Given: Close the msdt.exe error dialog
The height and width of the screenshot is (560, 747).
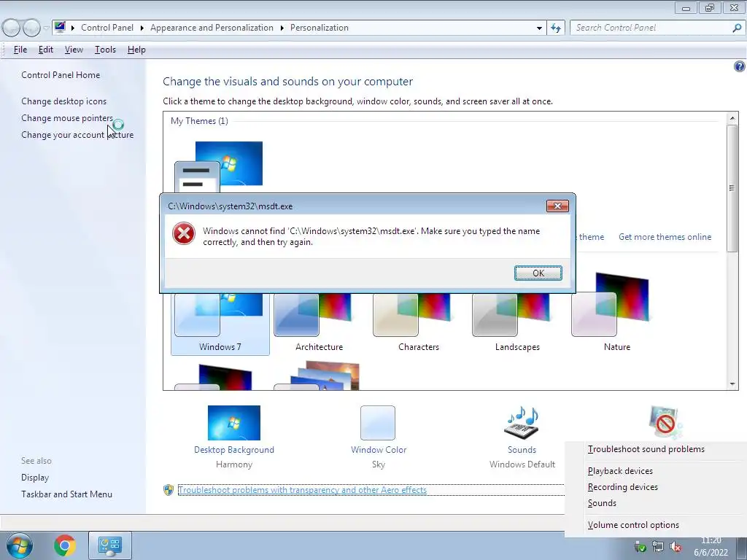Looking at the screenshot, I should coord(557,206).
